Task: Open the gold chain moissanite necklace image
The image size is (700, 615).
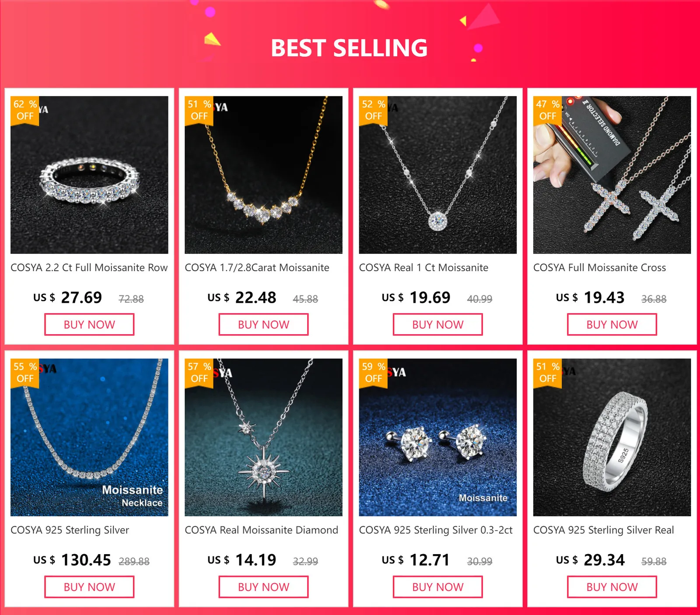Action: coord(263,175)
